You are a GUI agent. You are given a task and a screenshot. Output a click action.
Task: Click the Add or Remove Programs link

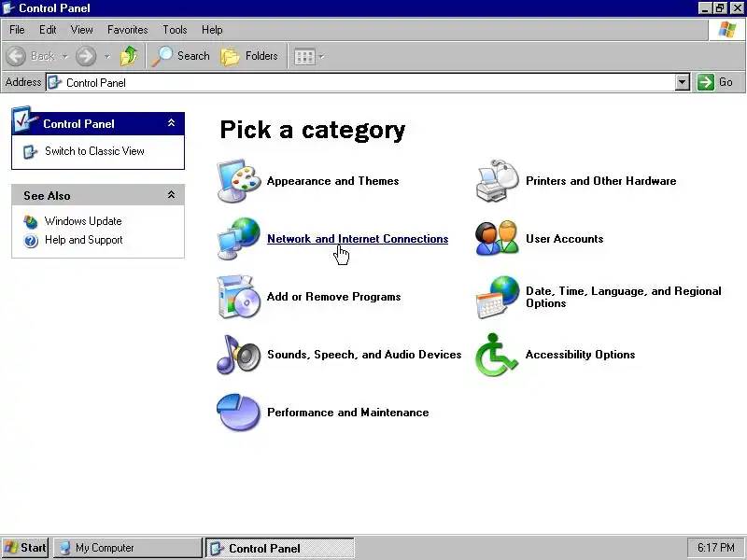(333, 297)
